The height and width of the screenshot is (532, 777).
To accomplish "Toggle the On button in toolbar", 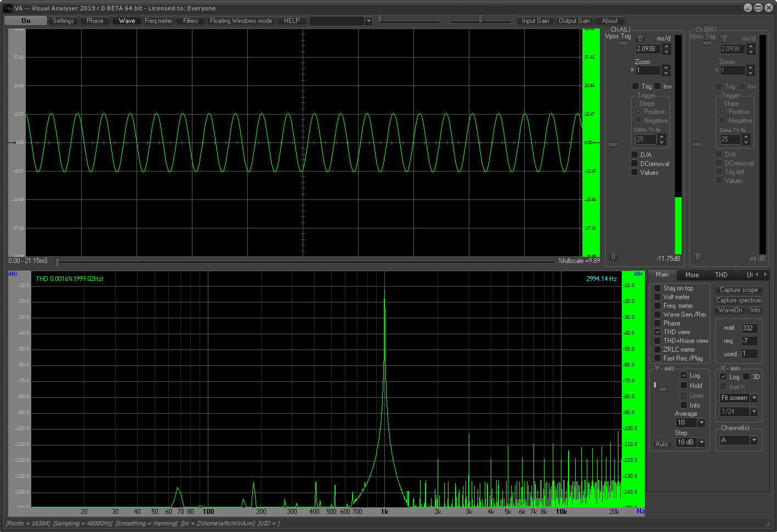I will click(26, 21).
